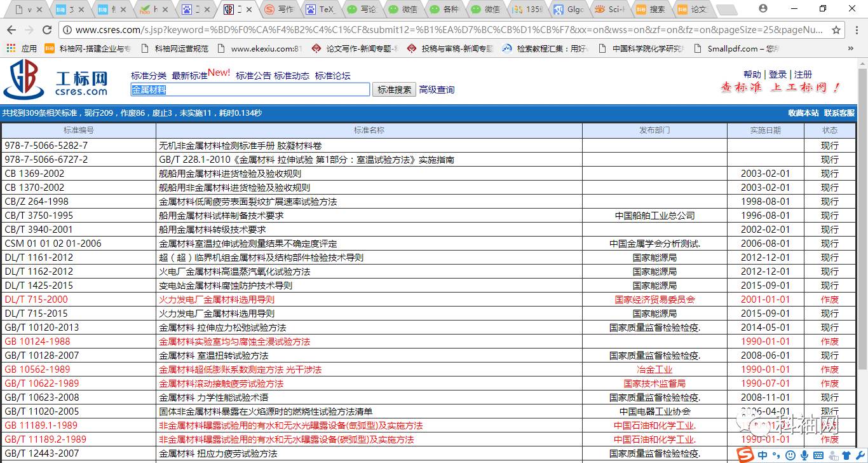Open Sogou skin shirt icon
The image size is (868, 463).
click(x=846, y=455)
